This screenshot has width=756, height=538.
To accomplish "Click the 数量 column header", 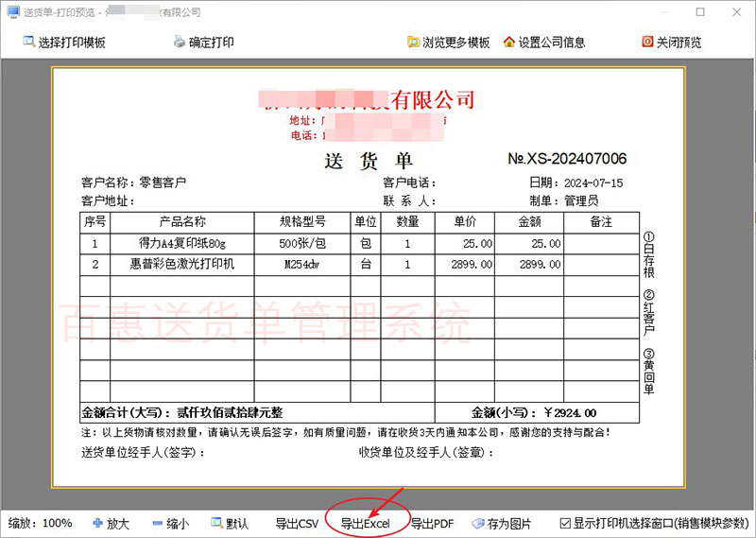I will 408,222.
